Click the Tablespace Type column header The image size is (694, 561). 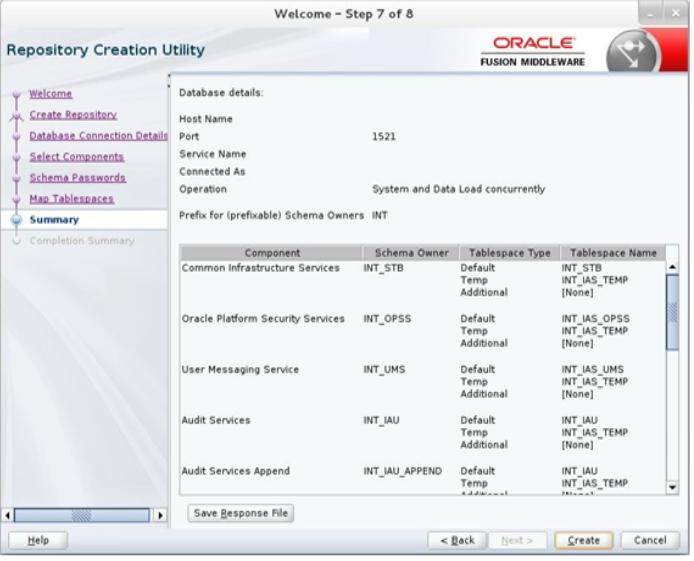509,253
